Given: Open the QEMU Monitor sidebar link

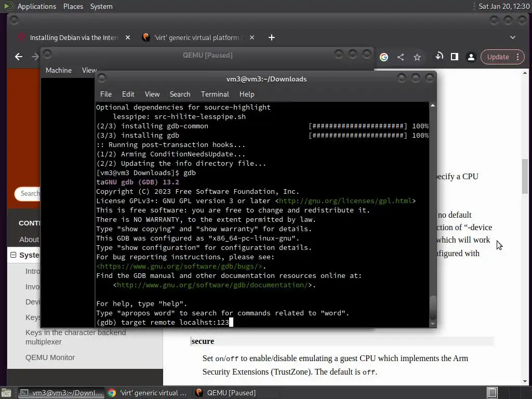Looking at the screenshot, I should tap(50, 357).
